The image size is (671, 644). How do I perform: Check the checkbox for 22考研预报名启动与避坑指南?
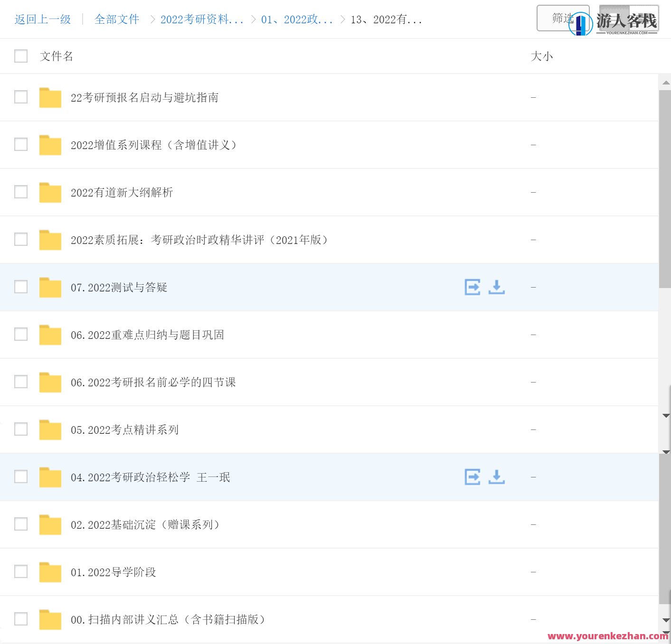click(x=21, y=97)
